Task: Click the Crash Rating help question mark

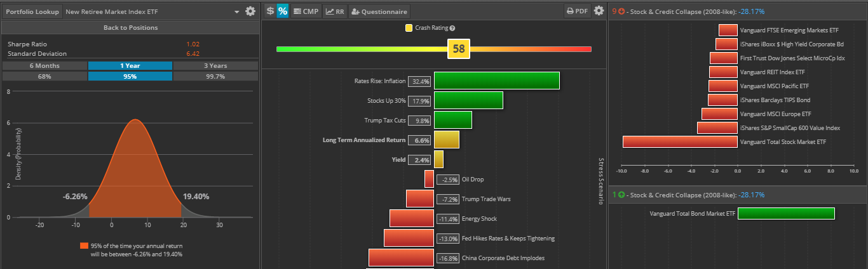Action: coord(452,28)
